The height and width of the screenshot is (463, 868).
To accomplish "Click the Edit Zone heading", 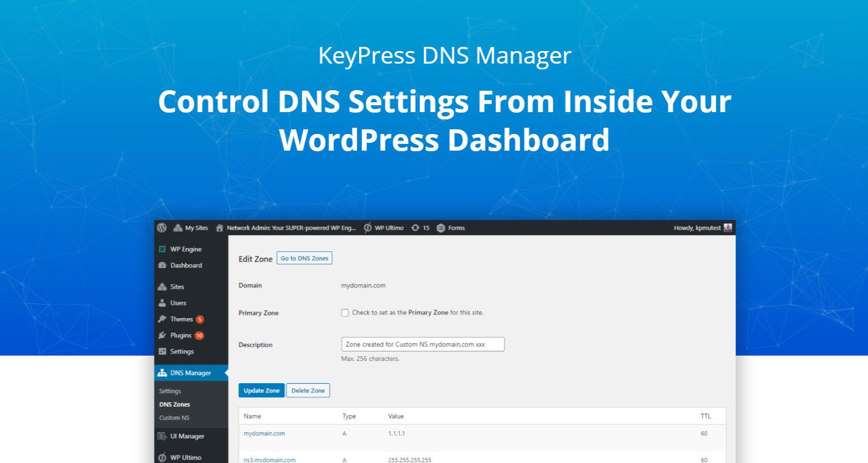I will point(255,259).
